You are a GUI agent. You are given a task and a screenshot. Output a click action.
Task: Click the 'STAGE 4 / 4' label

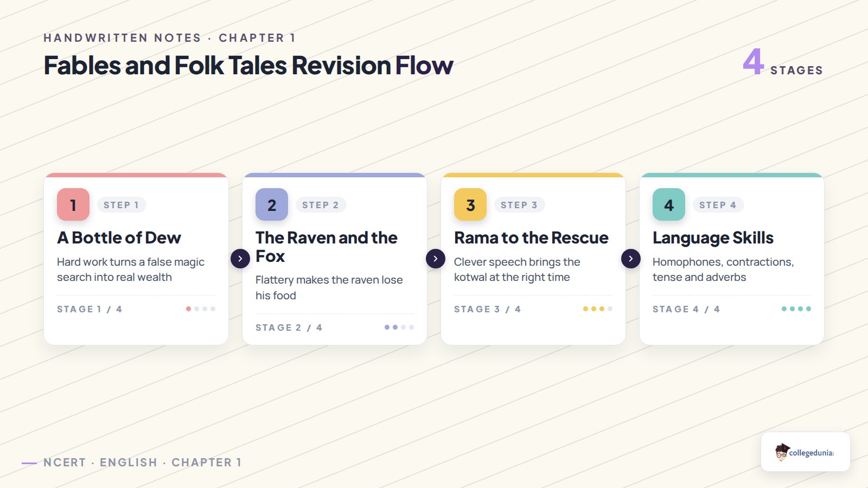686,309
